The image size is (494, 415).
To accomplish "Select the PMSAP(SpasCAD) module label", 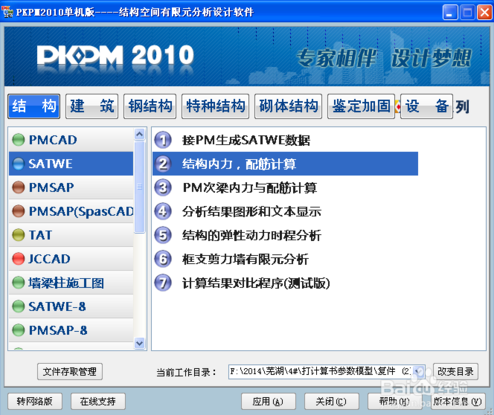I will coord(81,211).
